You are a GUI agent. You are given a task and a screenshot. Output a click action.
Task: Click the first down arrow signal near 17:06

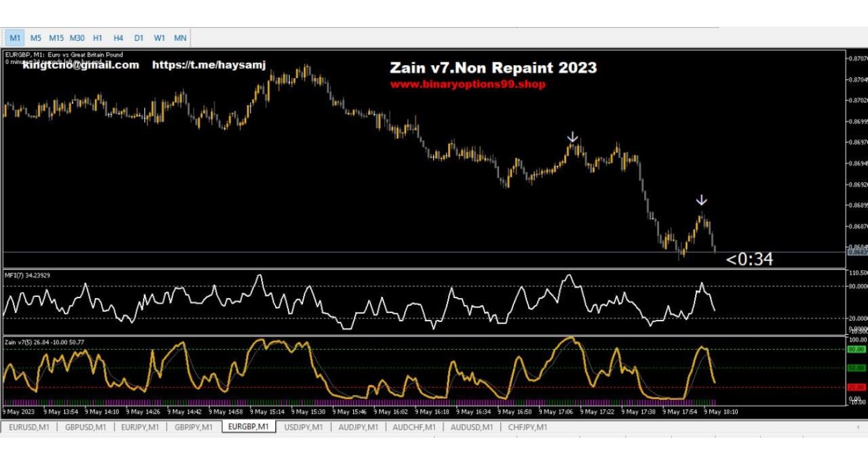(573, 137)
